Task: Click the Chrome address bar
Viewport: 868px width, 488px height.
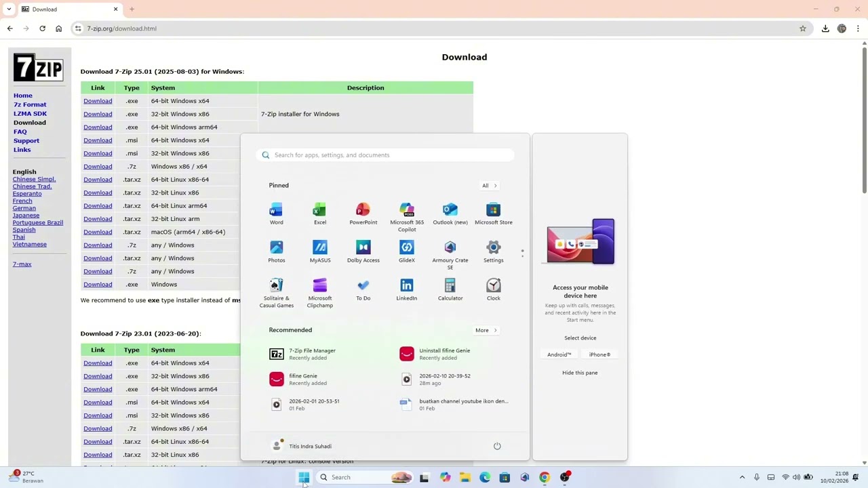Action: (x=434, y=28)
